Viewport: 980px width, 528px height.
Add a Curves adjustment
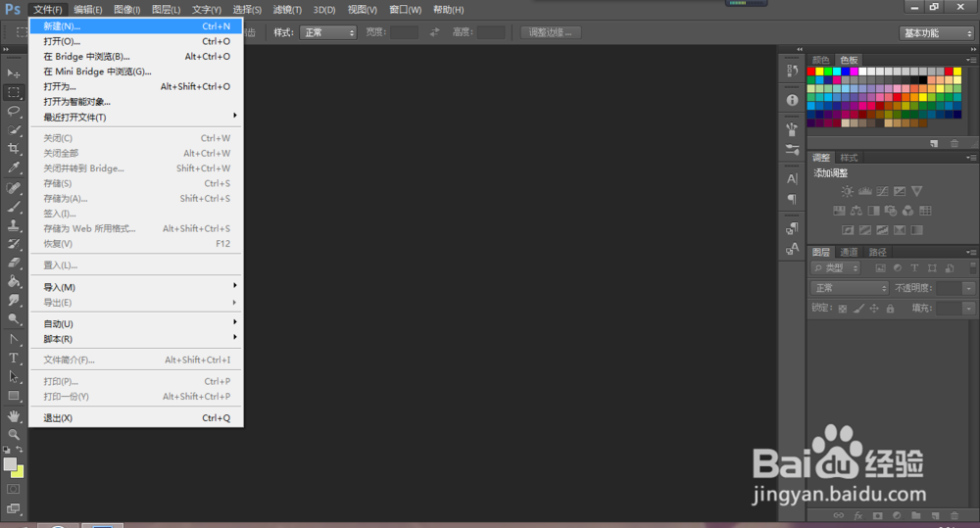click(882, 191)
